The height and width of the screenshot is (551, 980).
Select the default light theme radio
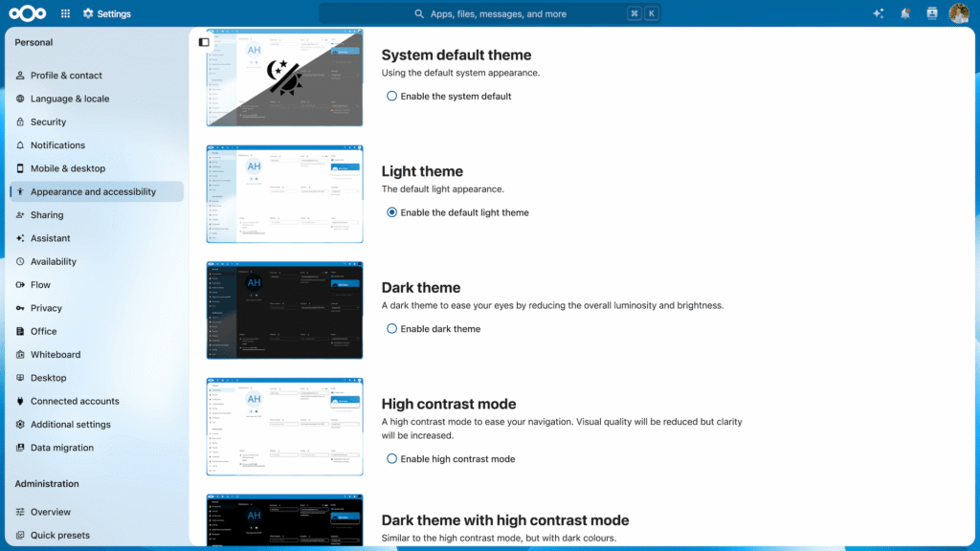(x=391, y=212)
